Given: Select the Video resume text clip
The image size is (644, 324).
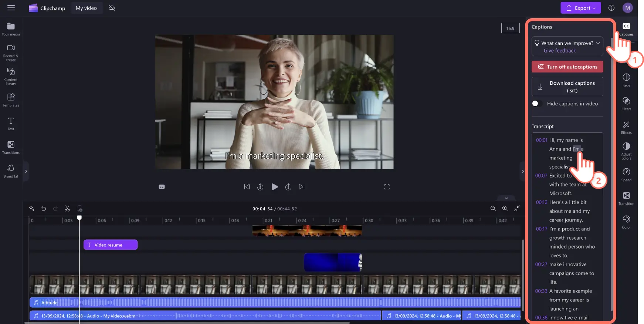Looking at the screenshot, I should (x=111, y=245).
